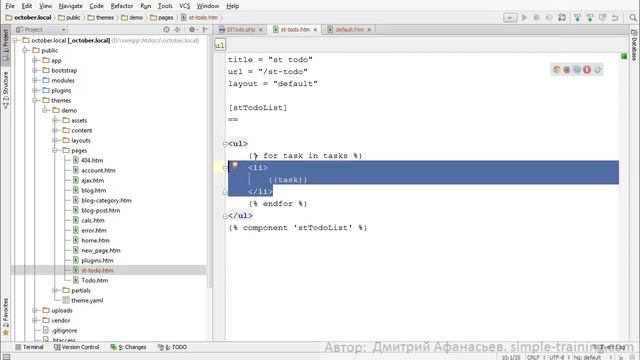Close the st-todo.htm tab
The height and width of the screenshot is (360, 640).
(315, 30)
